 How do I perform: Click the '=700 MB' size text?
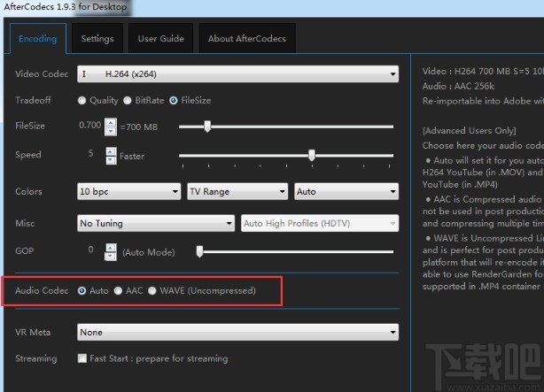click(x=139, y=127)
